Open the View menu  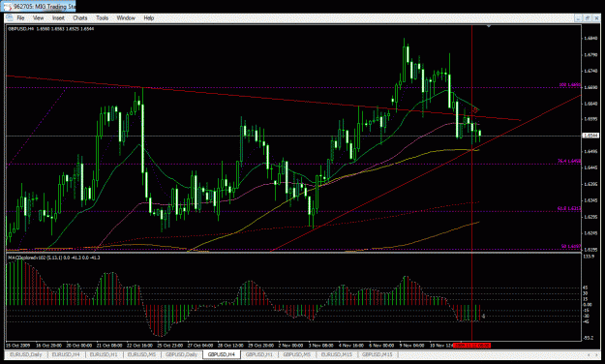pos(38,17)
